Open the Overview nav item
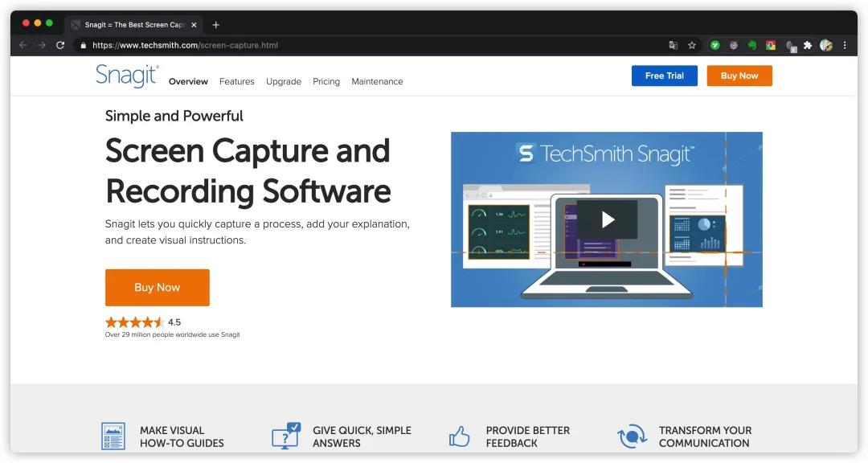868x463 pixels. click(188, 81)
